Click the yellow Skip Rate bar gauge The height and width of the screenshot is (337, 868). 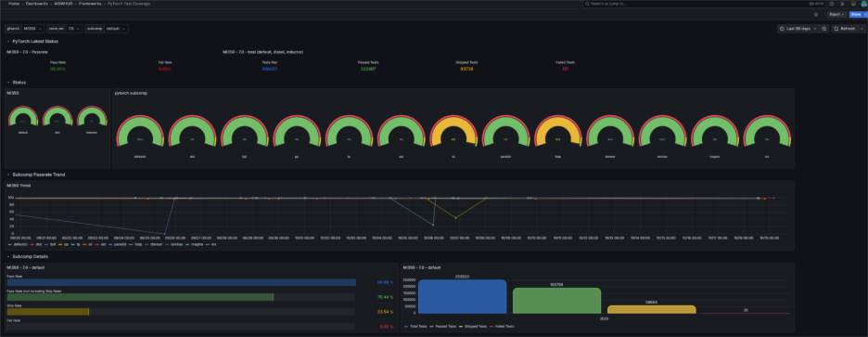[x=47, y=312]
